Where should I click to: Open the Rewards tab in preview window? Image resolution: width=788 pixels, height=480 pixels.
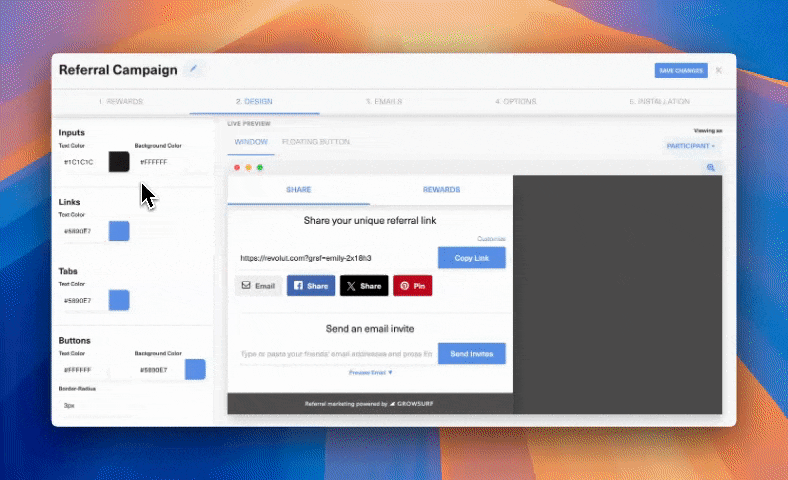point(441,189)
